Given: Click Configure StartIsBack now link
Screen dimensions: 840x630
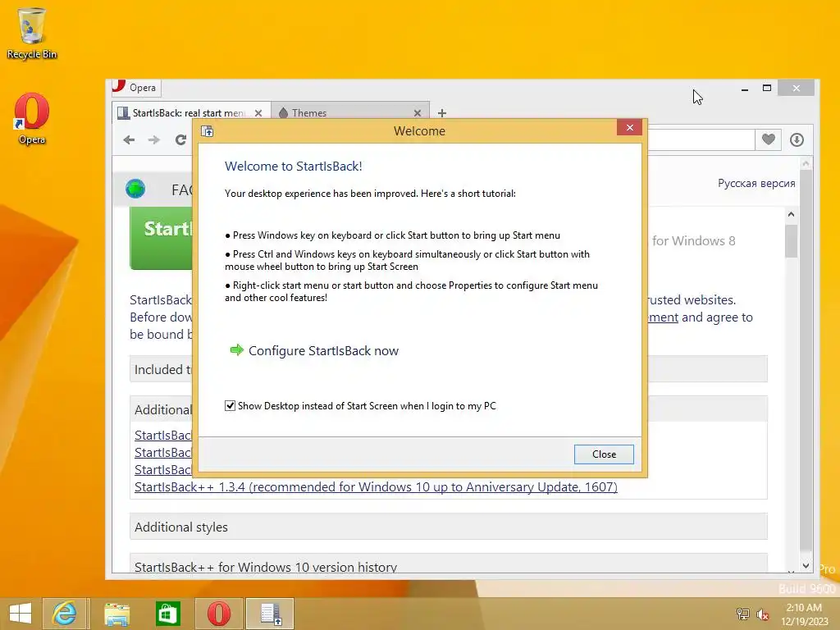Looking at the screenshot, I should pyautogui.click(x=323, y=351).
